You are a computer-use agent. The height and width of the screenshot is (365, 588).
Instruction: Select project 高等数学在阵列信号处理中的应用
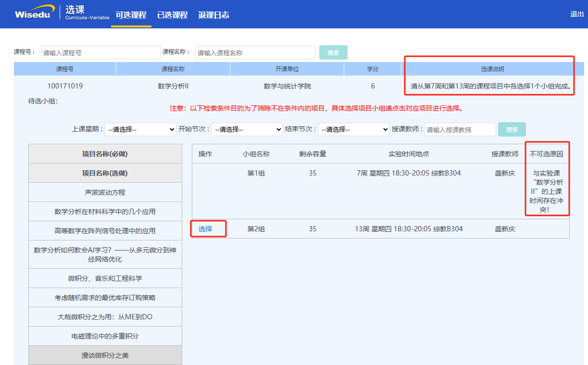(x=105, y=231)
